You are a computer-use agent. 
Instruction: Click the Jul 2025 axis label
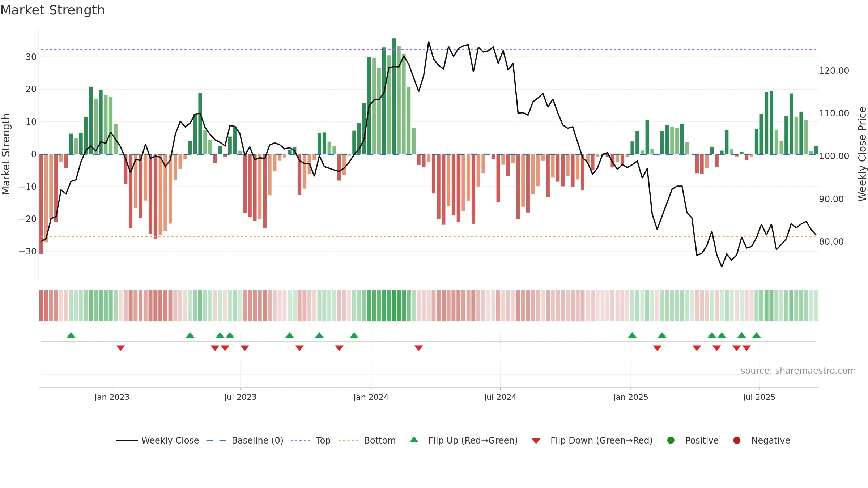[759, 397]
